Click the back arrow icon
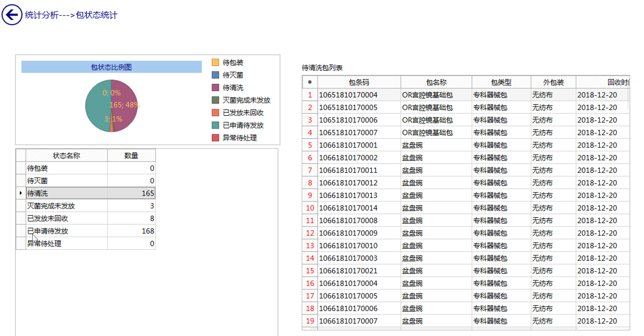 12,15
